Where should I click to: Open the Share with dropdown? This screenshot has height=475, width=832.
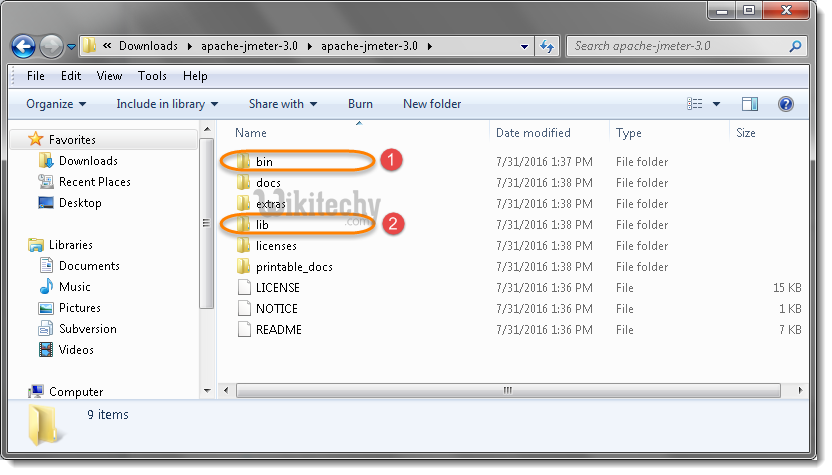[x=282, y=104]
